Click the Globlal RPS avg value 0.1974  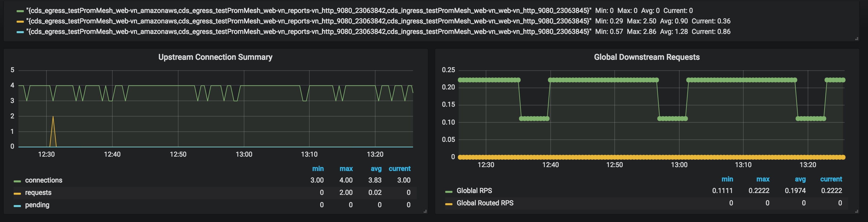pyautogui.click(x=795, y=191)
